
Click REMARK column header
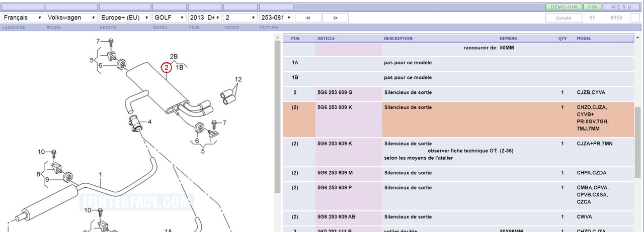508,39
